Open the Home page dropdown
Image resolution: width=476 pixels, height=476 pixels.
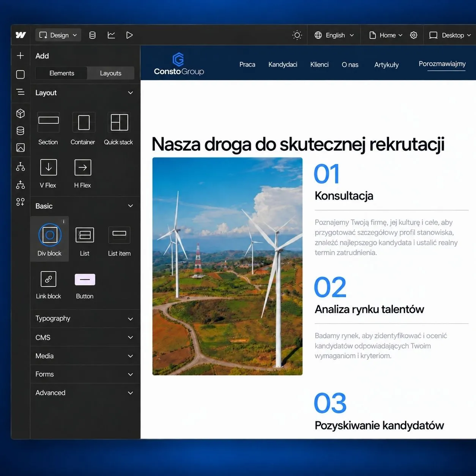tap(386, 35)
